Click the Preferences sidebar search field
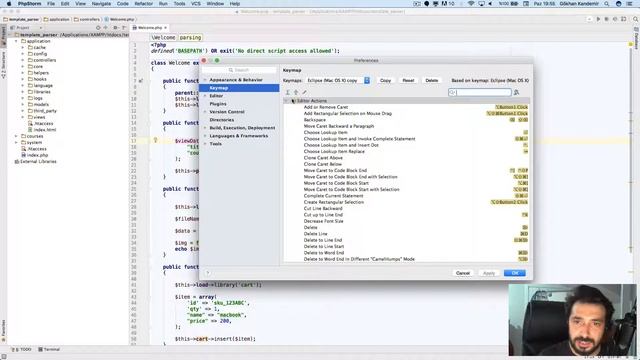The height and width of the screenshot is (360, 640). [239, 70]
